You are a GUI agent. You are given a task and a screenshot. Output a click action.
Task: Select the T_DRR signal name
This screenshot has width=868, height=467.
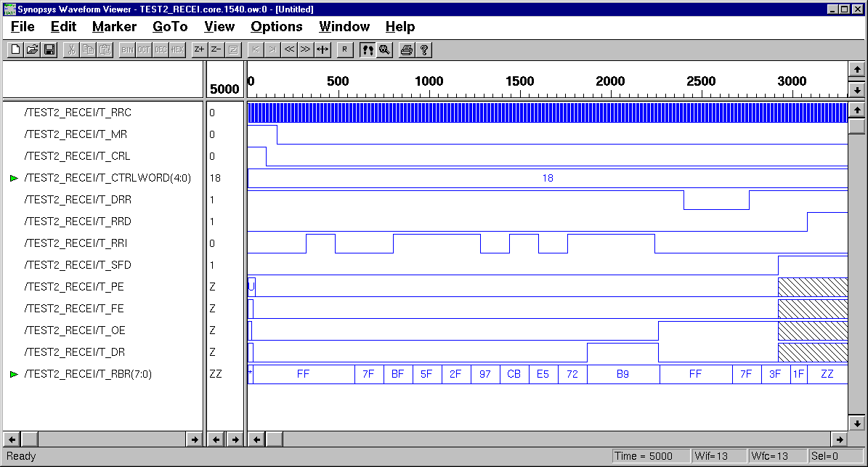(x=77, y=200)
